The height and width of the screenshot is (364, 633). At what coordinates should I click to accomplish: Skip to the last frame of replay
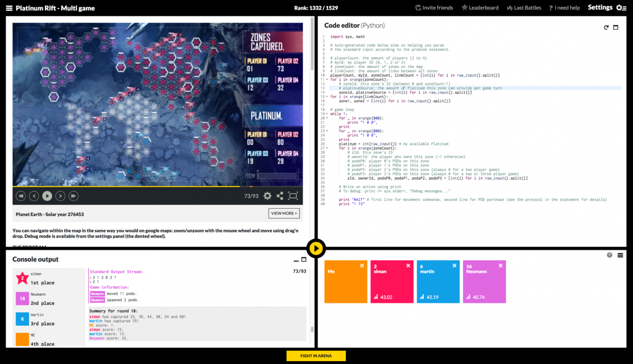[73, 196]
